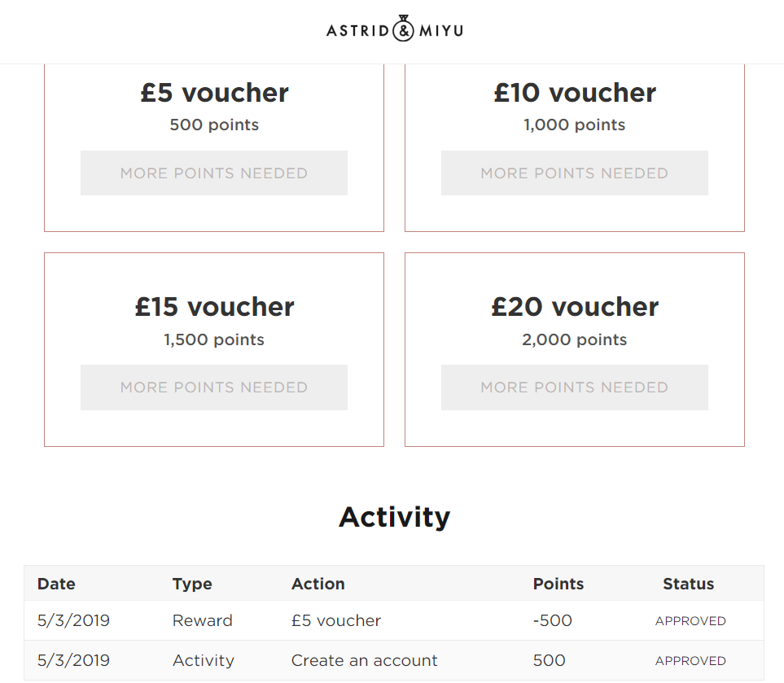784x683 pixels.
Task: Click the Status column header
Action: pos(688,584)
